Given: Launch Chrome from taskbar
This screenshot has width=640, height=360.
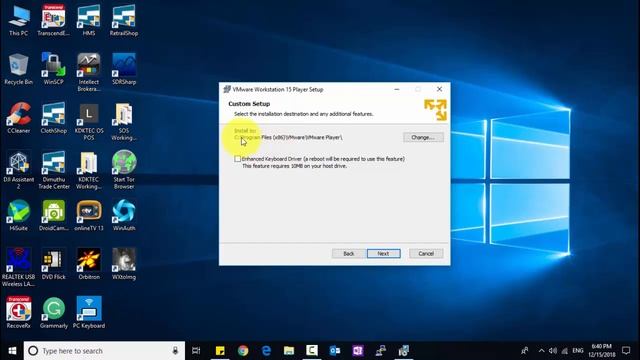Looking at the screenshot, I should coord(243,351).
